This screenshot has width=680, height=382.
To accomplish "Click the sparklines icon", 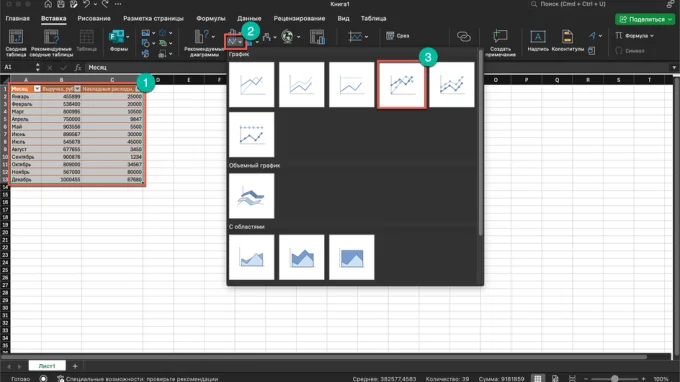I will (x=355, y=37).
